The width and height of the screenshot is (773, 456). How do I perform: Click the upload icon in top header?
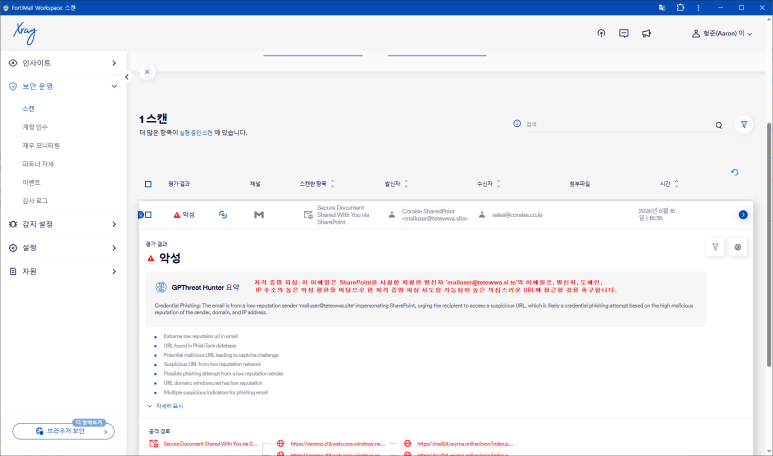(601, 34)
